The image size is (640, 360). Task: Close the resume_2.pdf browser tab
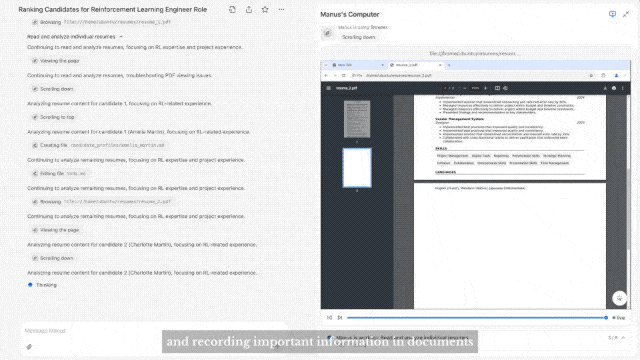(x=440, y=65)
